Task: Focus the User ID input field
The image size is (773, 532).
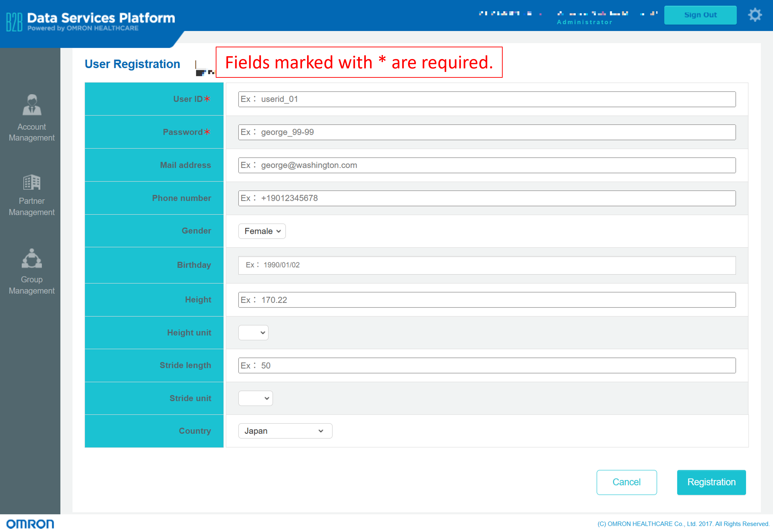Action: tap(487, 99)
